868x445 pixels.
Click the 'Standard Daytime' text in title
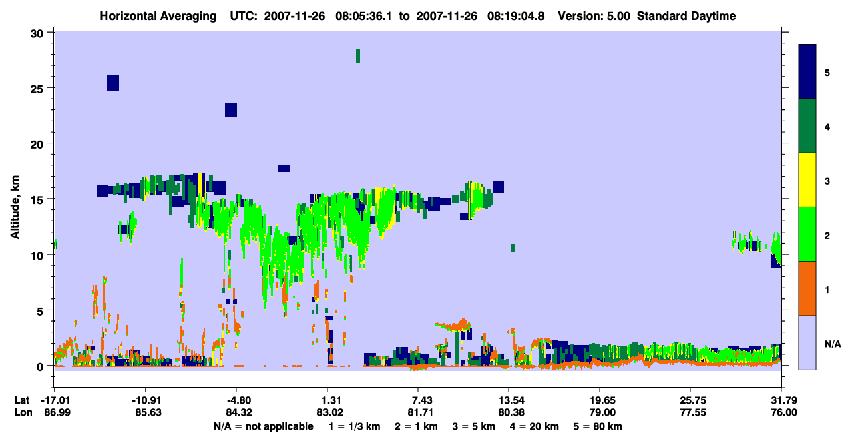tap(686, 16)
